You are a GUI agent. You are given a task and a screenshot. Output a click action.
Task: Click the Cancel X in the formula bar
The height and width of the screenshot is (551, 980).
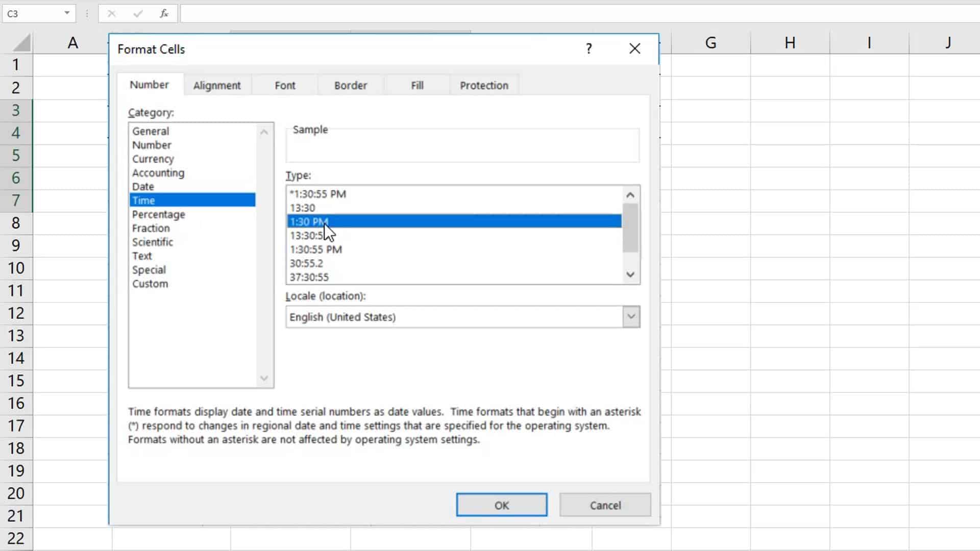(x=111, y=14)
